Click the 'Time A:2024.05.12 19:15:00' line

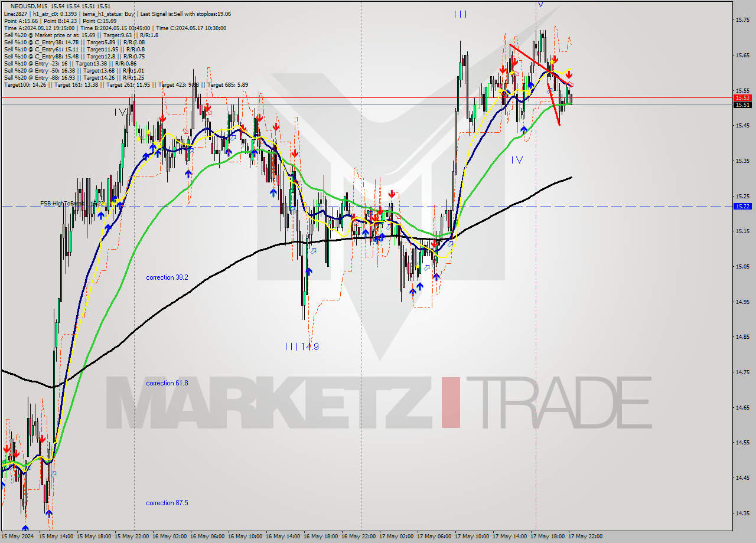pos(39,28)
